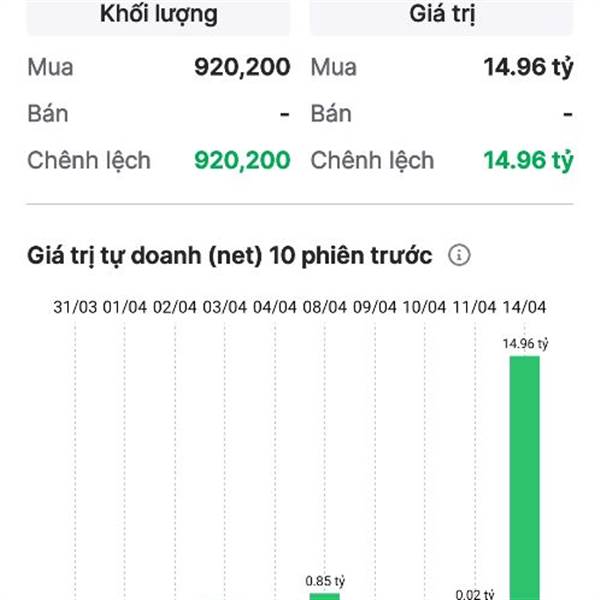Switch to the Khối lượng tab

click(x=158, y=16)
